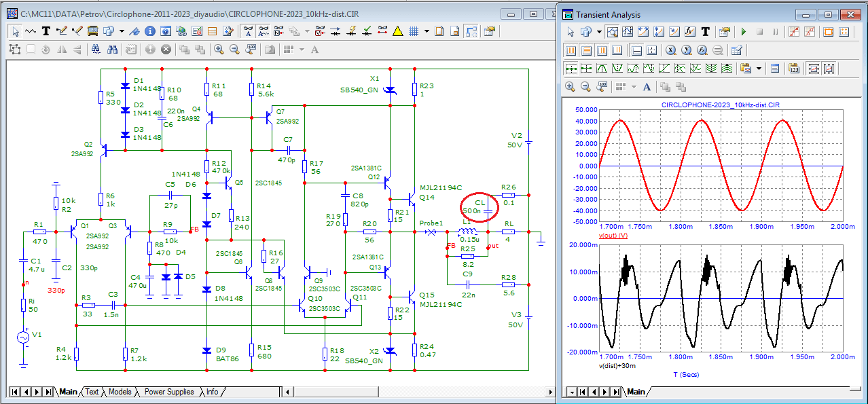Click the Go To X magnifier icon
This screenshot has width=868, height=404.
(670, 50)
